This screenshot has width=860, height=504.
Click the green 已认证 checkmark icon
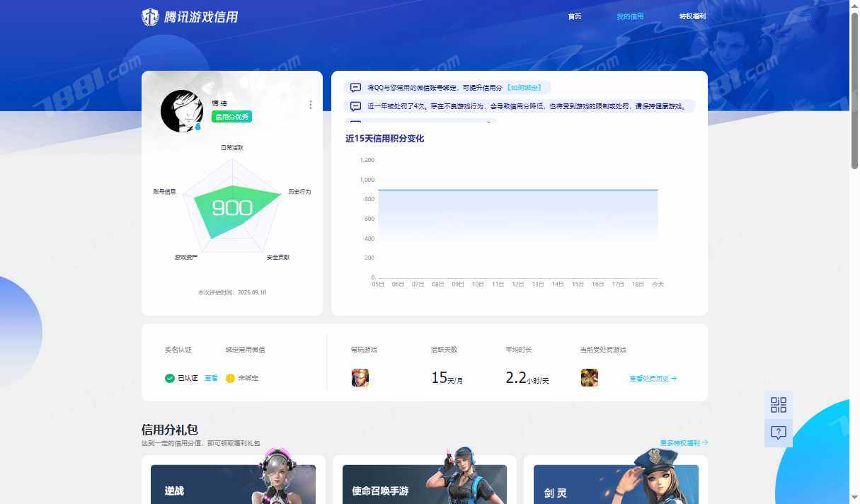tap(170, 378)
